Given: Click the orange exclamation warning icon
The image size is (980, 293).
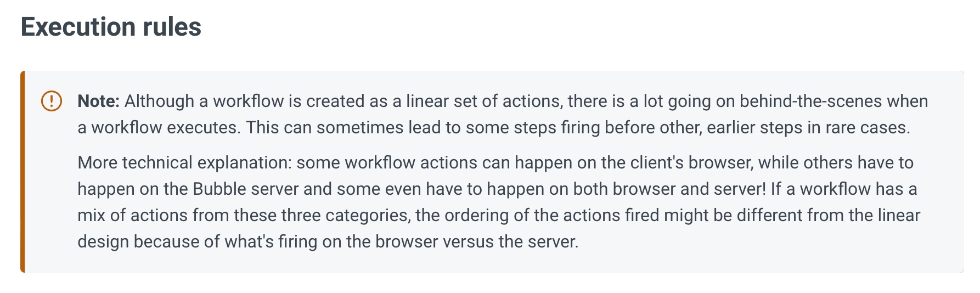Looking at the screenshot, I should (x=52, y=101).
